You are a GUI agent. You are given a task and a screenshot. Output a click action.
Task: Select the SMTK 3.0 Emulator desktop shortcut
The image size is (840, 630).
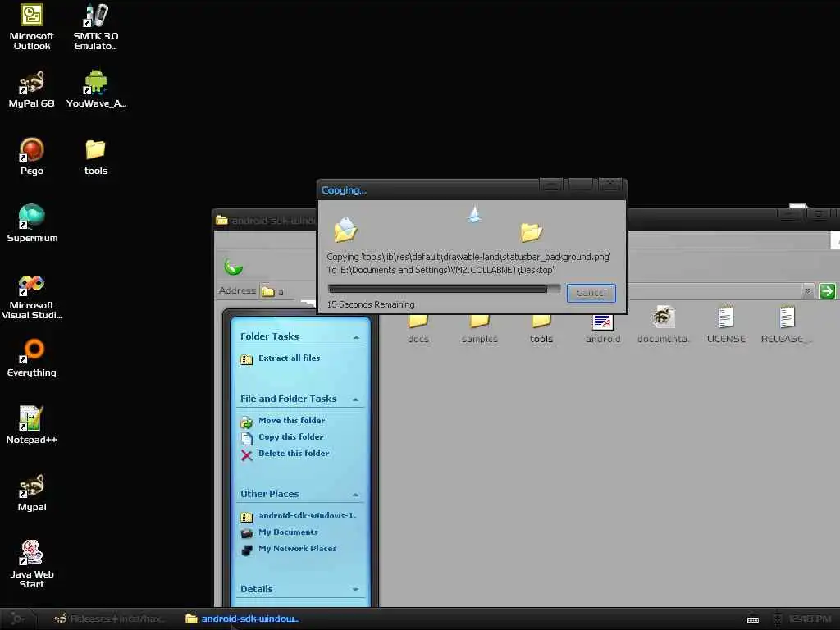pos(96,27)
